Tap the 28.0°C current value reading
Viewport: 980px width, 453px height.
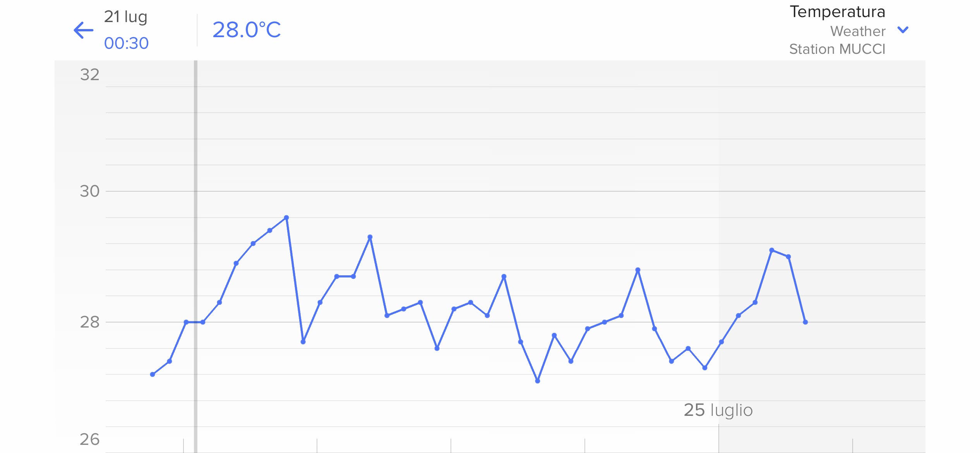point(247,30)
